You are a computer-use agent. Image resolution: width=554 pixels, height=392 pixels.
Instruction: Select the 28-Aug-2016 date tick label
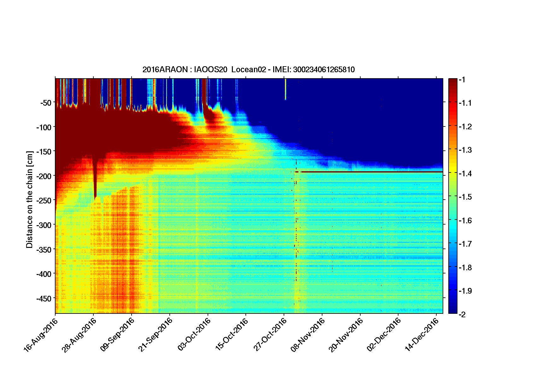pos(79,335)
